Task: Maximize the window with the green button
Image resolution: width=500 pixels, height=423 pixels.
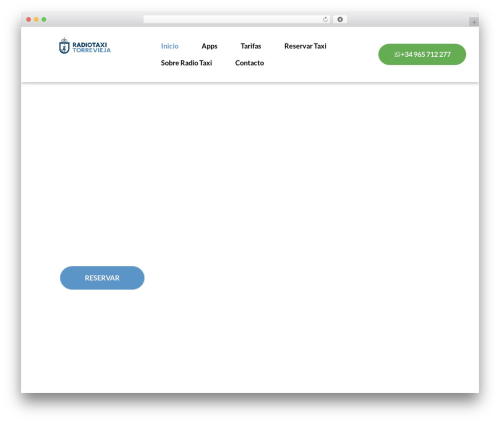Action: (44, 19)
